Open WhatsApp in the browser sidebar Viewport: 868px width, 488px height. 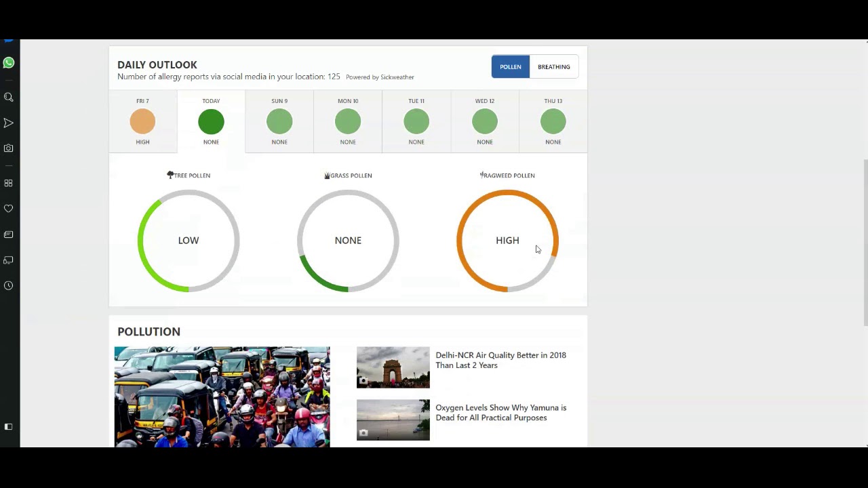(9, 63)
